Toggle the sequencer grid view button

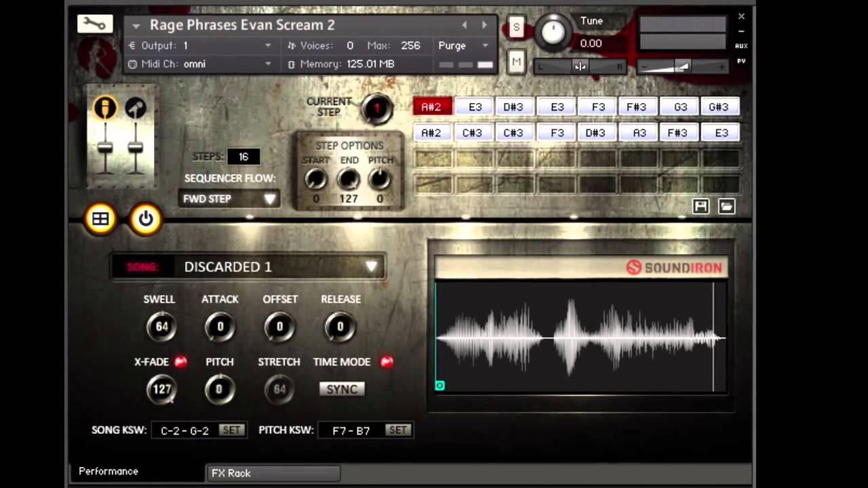point(100,219)
